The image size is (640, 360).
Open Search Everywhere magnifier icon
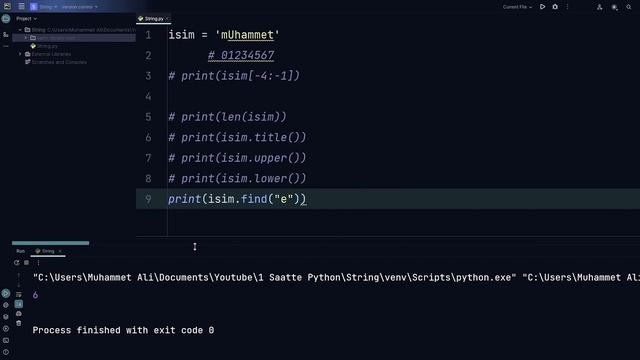pyautogui.click(x=629, y=7)
